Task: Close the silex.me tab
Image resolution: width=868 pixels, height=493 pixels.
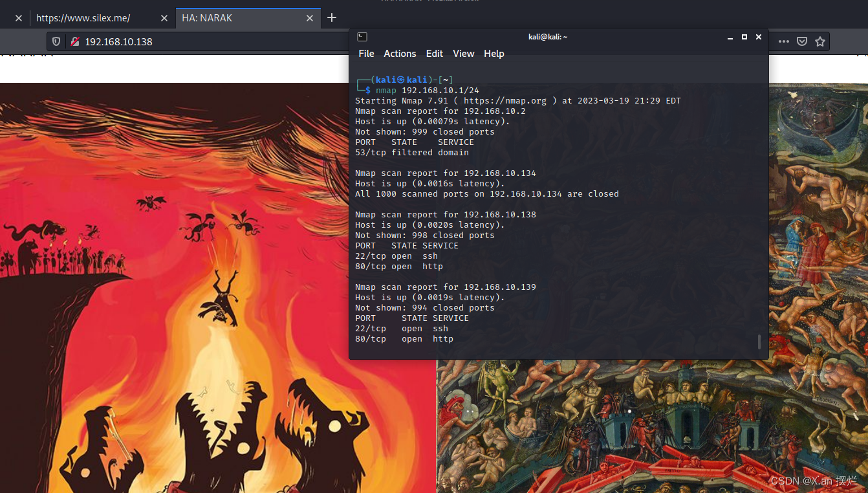Action: [x=164, y=18]
